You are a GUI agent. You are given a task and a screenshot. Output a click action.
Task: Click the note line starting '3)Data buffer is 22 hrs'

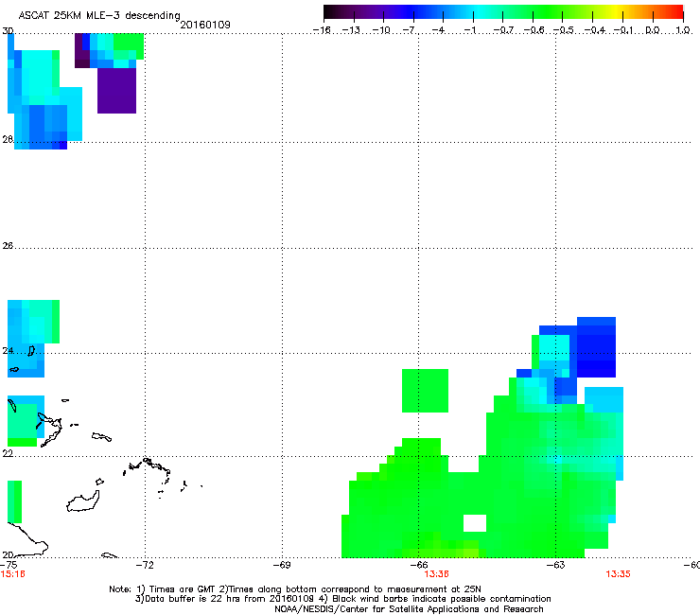click(x=342, y=599)
